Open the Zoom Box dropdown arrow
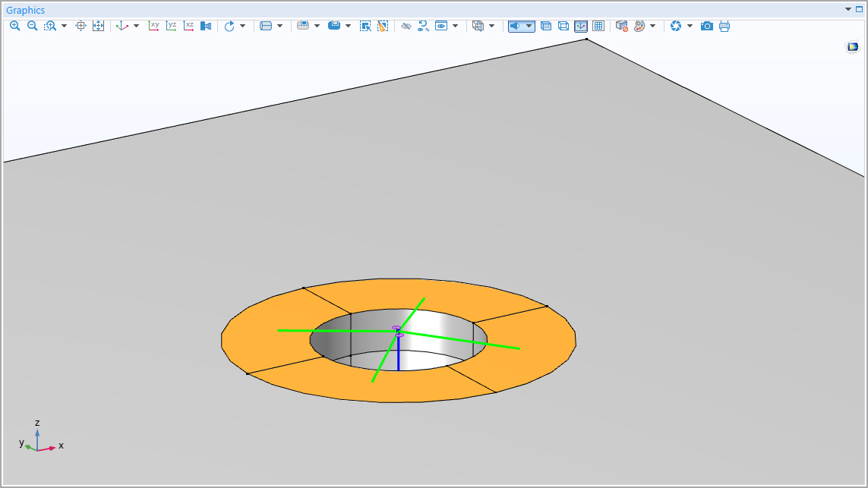 point(64,26)
